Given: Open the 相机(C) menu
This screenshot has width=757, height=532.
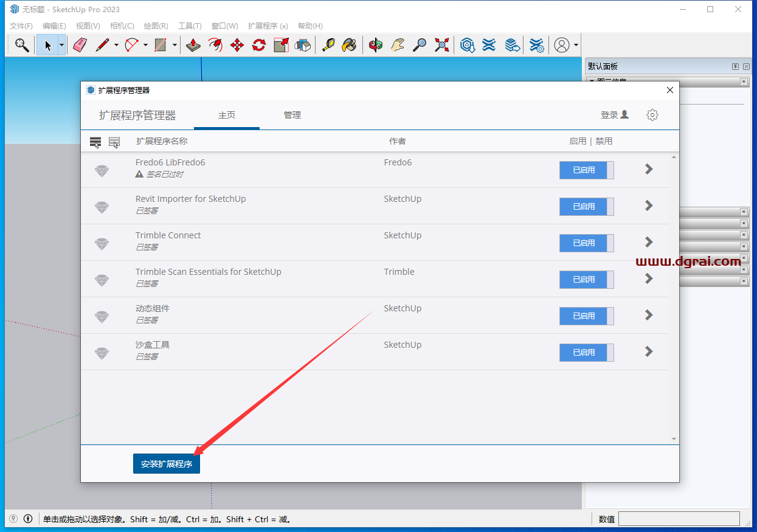Looking at the screenshot, I should click(122, 26).
